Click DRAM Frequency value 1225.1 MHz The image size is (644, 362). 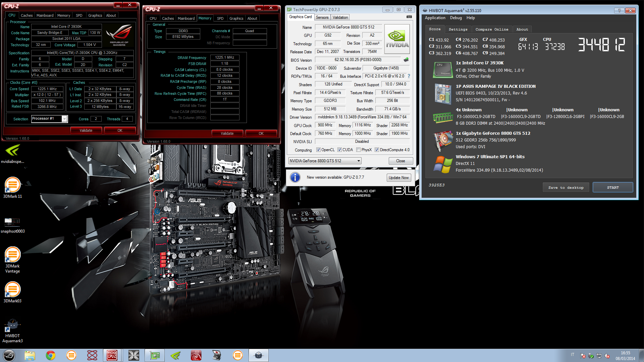225,57
